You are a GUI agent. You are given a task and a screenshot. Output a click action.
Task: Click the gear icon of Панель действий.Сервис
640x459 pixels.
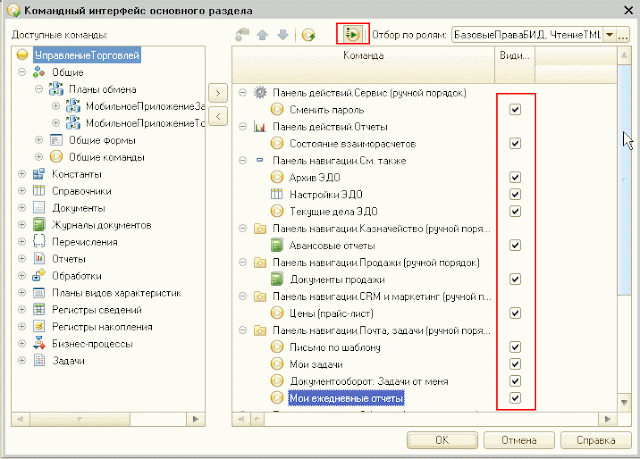point(260,93)
